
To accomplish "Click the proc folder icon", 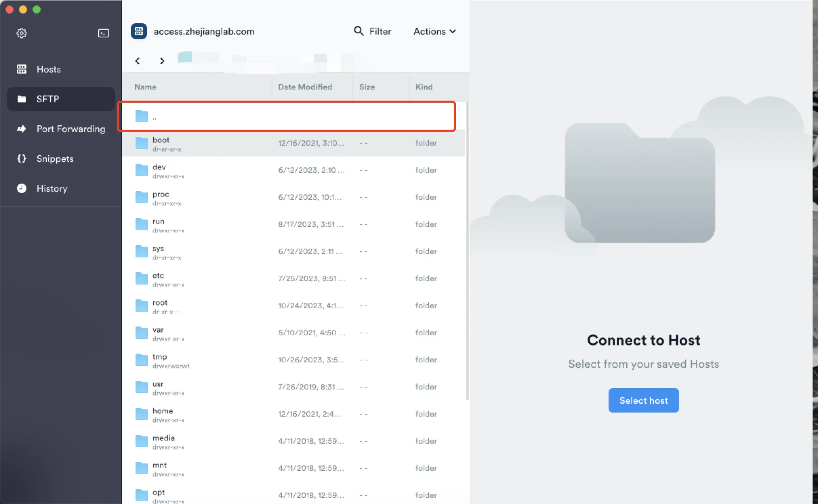I will click(142, 197).
